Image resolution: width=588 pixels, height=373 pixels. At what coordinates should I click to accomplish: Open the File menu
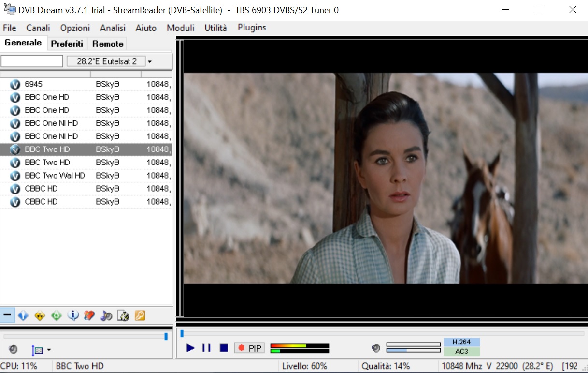point(10,28)
